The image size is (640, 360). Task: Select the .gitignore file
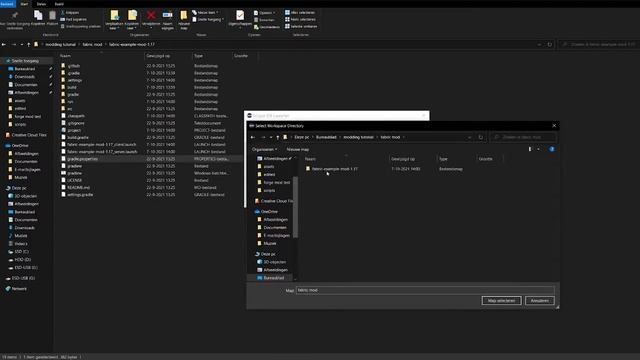(76, 123)
